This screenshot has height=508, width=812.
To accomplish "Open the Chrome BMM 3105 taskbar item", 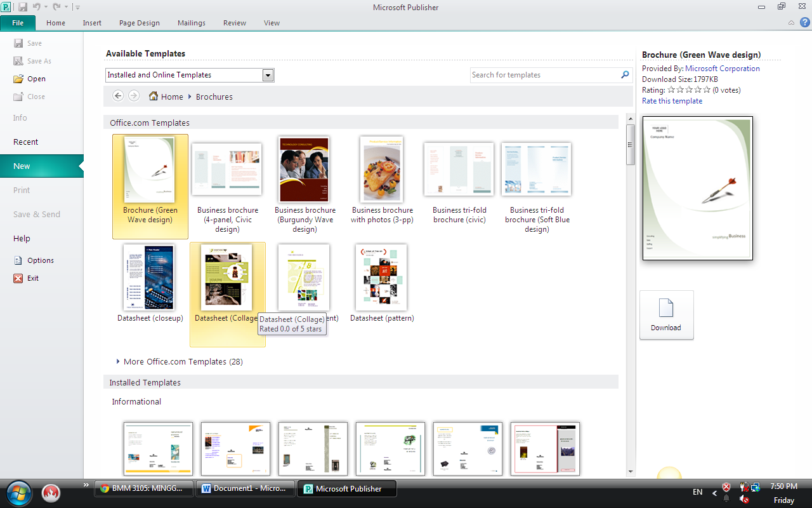I will click(144, 488).
